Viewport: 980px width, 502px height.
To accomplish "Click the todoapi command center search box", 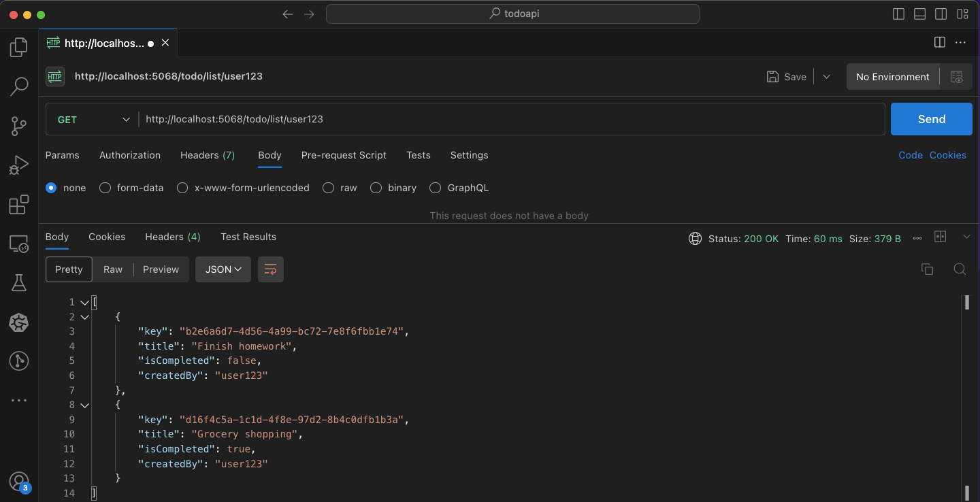I will tap(512, 14).
